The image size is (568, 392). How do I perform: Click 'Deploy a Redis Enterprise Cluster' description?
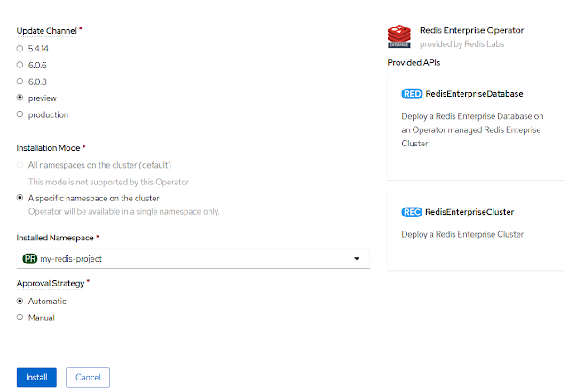pos(462,234)
